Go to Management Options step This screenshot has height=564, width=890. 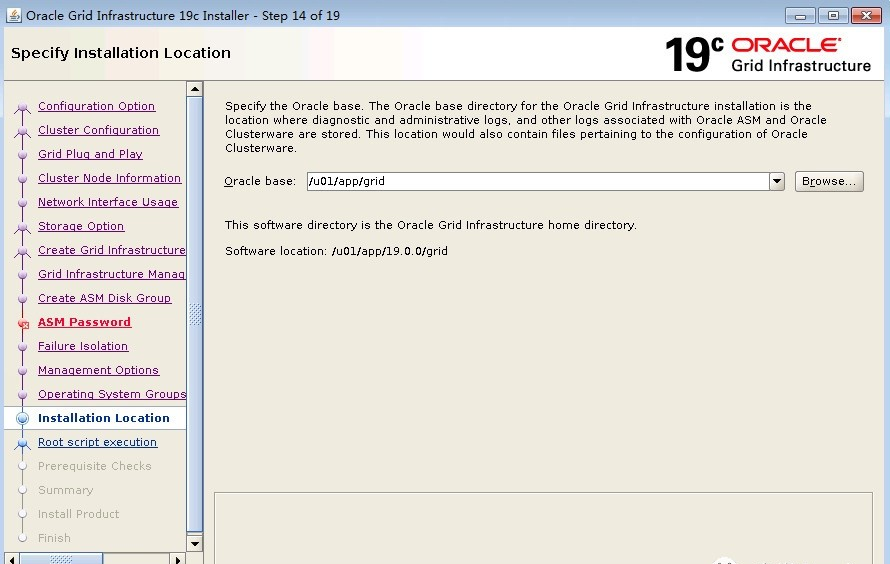pos(98,370)
